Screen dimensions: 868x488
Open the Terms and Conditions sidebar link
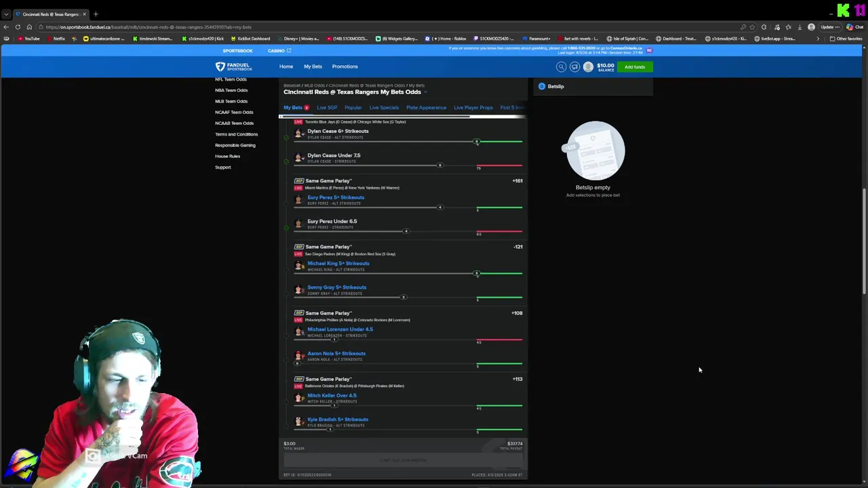coord(236,134)
